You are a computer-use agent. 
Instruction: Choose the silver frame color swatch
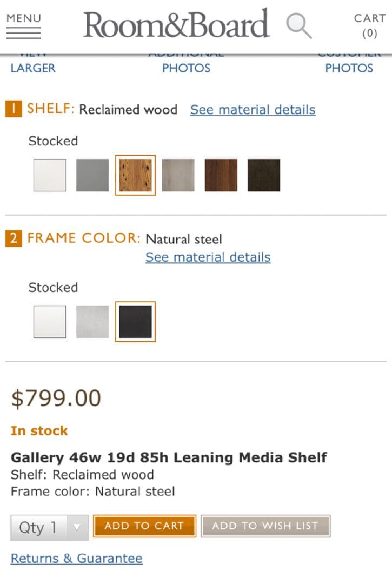[92, 322]
